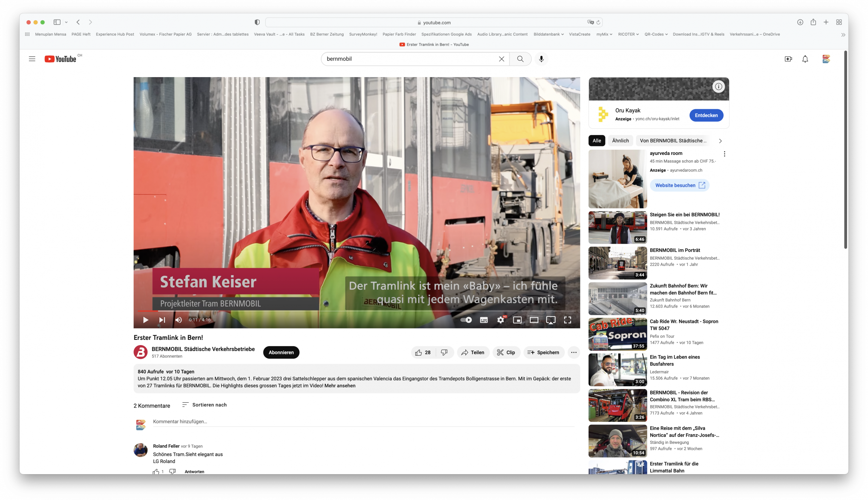Viewport: 868px width, 500px height.
Task: Reload the page
Action: (598, 22)
